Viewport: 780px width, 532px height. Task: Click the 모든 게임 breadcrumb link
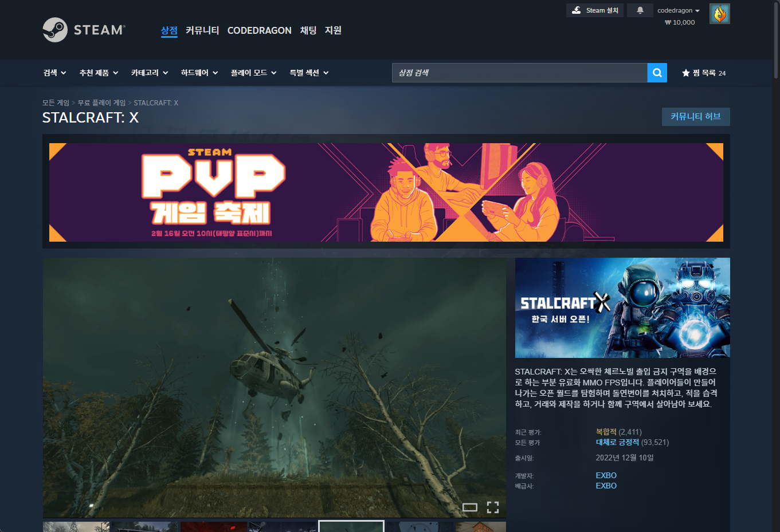[x=56, y=103]
